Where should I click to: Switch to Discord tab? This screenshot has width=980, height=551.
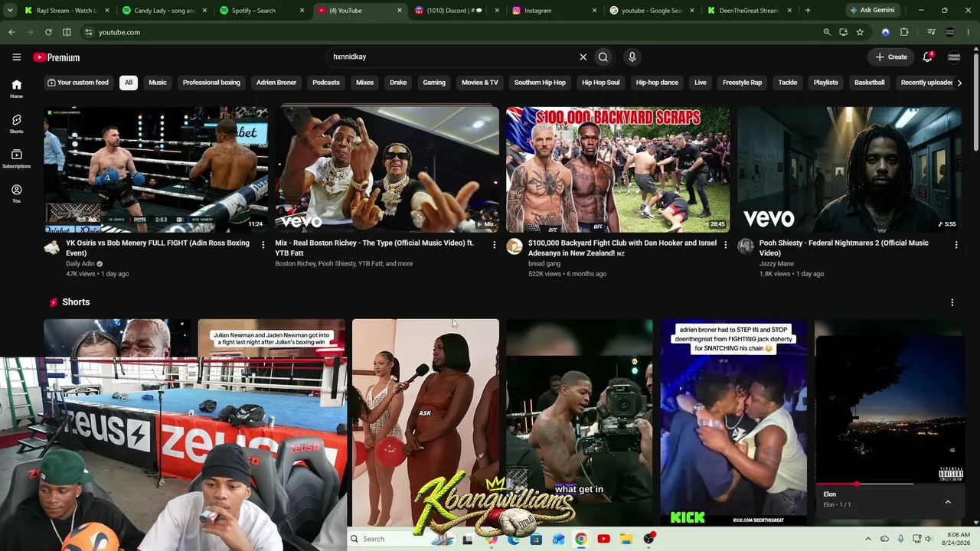click(457, 11)
